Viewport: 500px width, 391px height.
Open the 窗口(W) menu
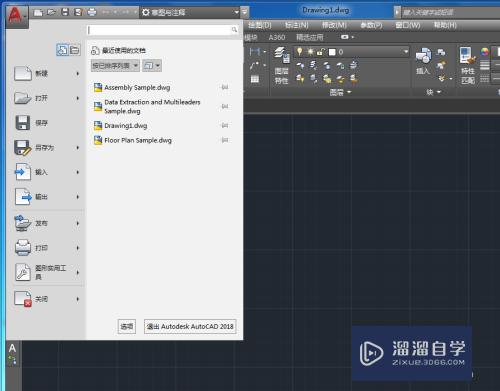(x=408, y=25)
